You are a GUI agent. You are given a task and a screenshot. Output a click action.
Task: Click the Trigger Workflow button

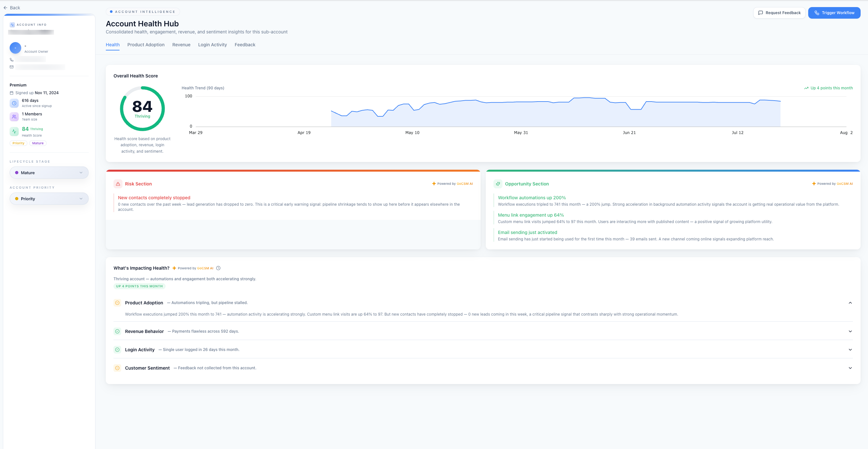point(834,13)
